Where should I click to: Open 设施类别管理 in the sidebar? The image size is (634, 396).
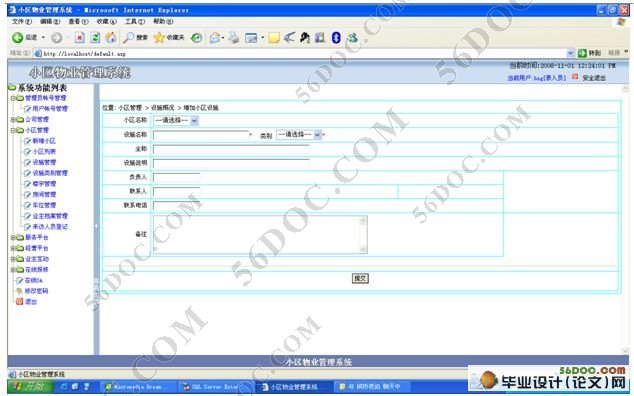point(50,173)
